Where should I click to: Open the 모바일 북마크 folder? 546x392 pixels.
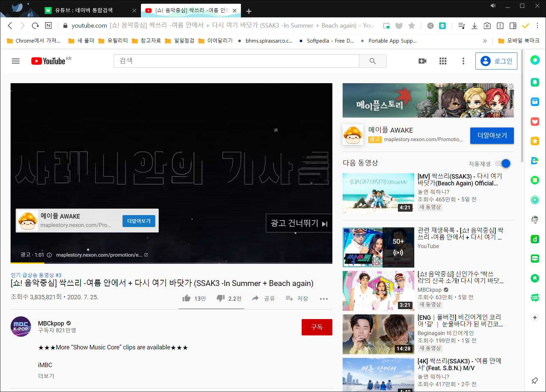(519, 41)
